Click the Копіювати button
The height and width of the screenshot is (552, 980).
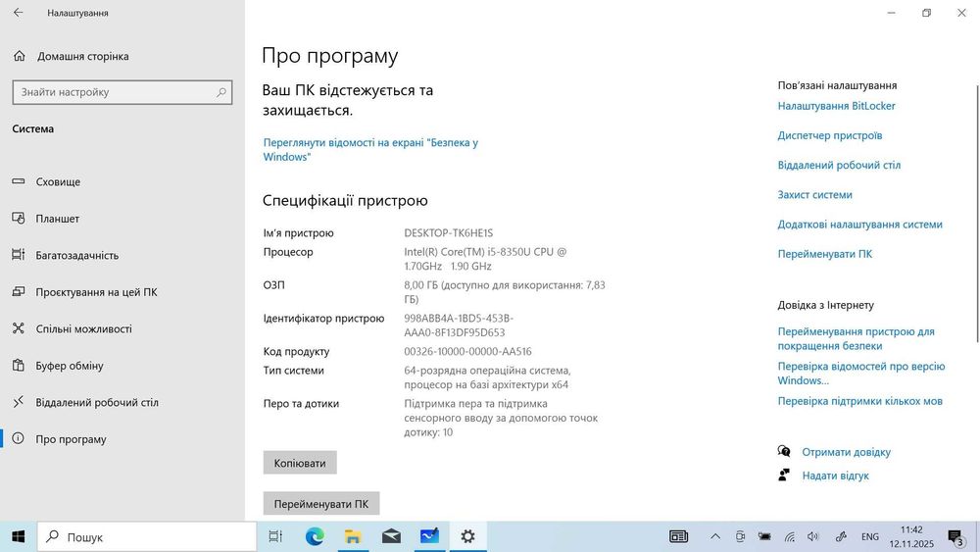pyautogui.click(x=300, y=463)
